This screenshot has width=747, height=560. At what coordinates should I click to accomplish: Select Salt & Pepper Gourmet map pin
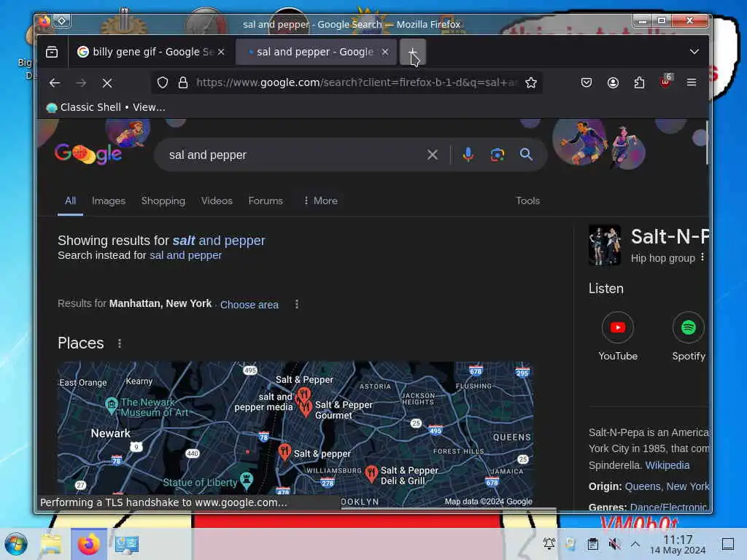(x=306, y=407)
